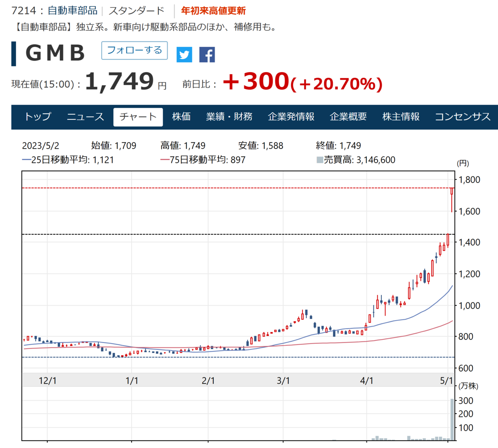Click the company description text line
The height and width of the screenshot is (448, 498).
tap(145, 27)
